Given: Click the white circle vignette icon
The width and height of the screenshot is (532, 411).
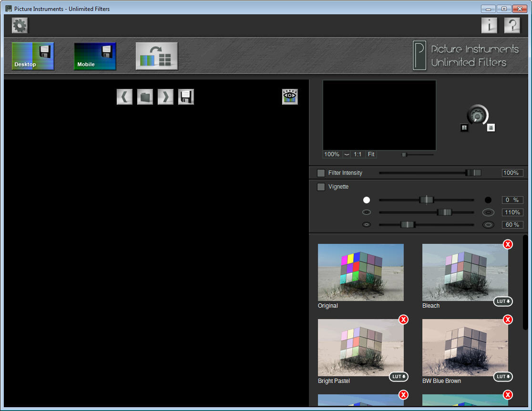Looking at the screenshot, I should pos(367,200).
